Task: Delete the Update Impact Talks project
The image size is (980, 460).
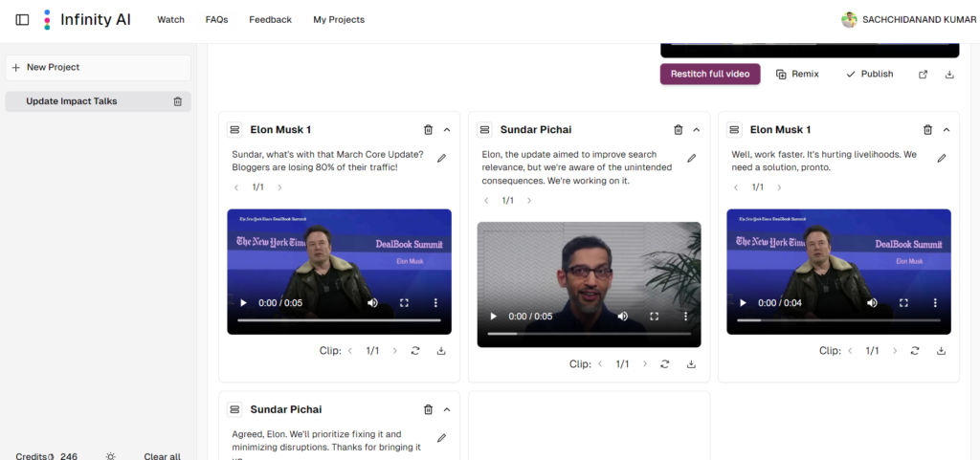Action: click(177, 101)
